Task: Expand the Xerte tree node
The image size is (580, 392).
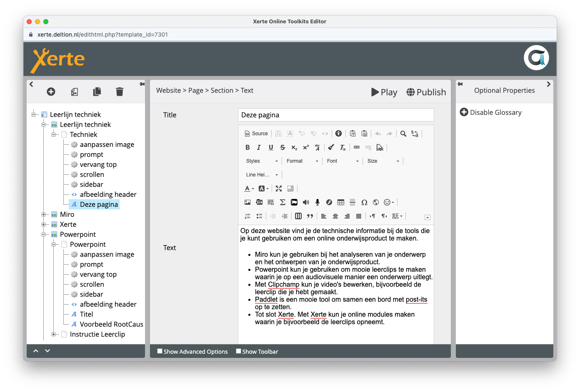Action: tap(43, 224)
